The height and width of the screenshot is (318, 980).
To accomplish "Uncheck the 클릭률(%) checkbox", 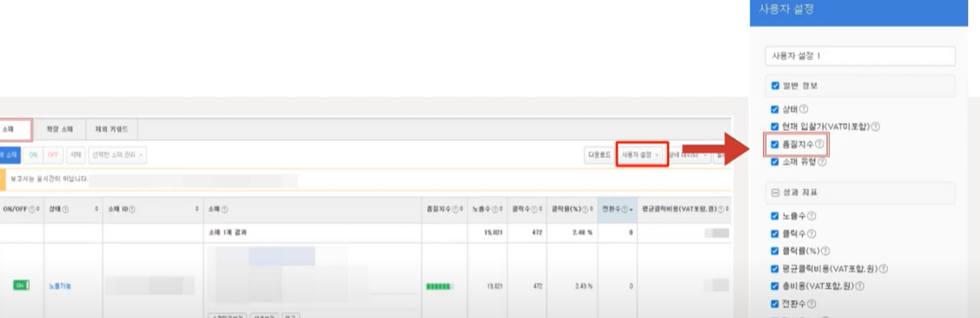I will 775,251.
